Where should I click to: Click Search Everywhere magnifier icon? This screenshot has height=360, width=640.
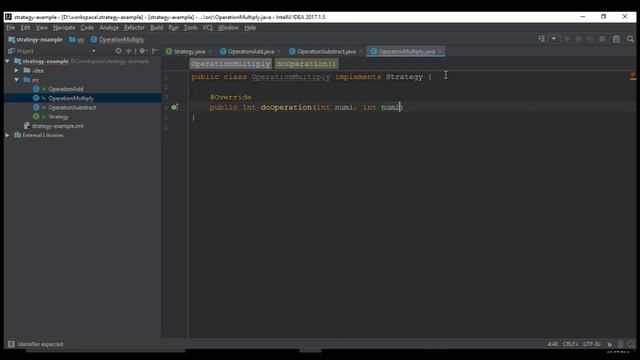point(630,39)
